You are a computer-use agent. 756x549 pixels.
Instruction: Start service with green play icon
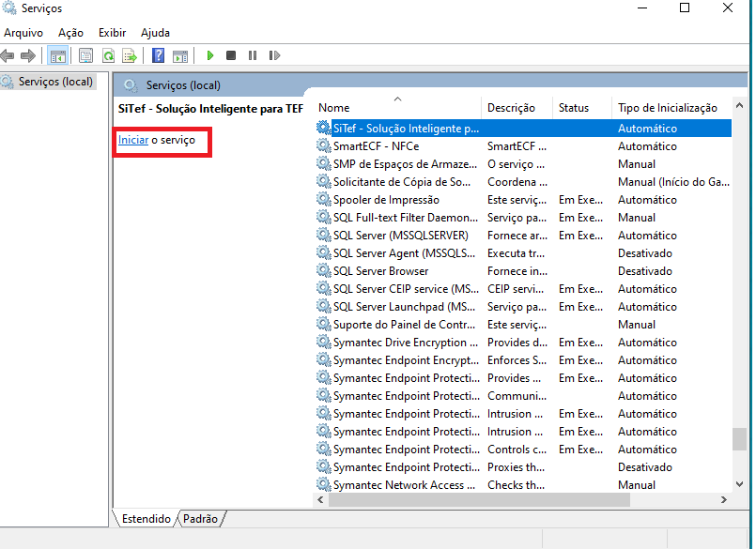[210, 56]
